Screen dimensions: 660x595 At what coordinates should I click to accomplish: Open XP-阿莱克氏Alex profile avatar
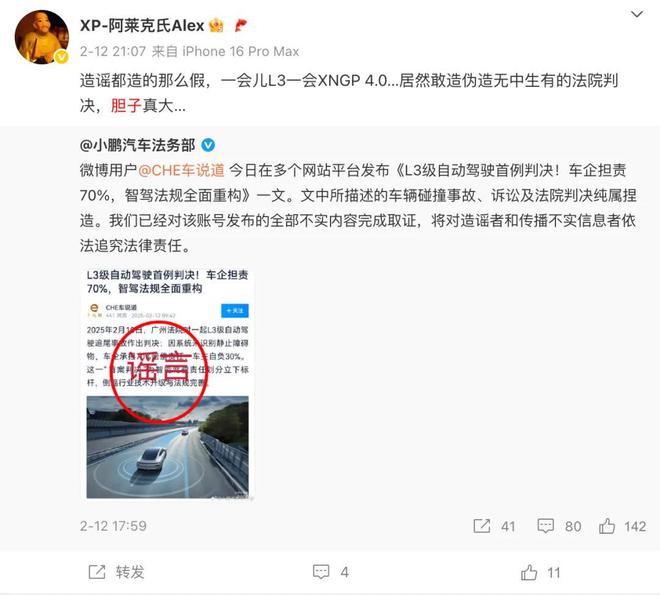(x=42, y=37)
